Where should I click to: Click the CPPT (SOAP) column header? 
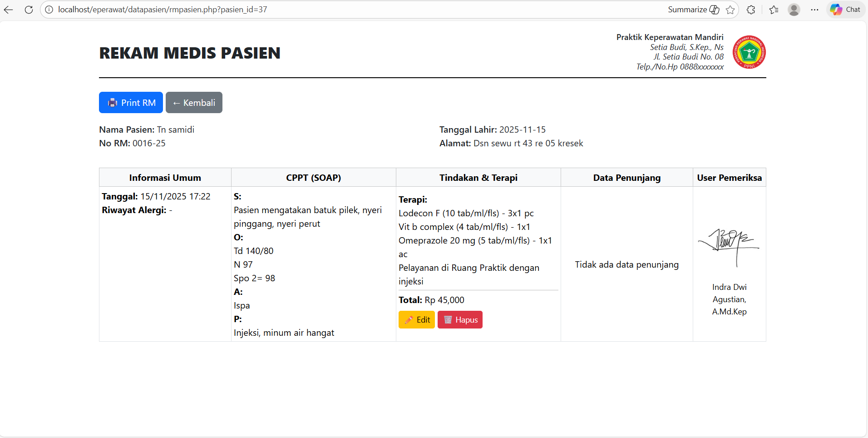pyautogui.click(x=313, y=178)
